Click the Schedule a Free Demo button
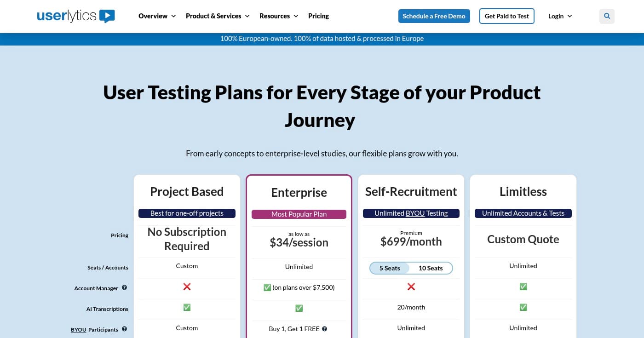The width and height of the screenshot is (644, 338). tap(434, 16)
